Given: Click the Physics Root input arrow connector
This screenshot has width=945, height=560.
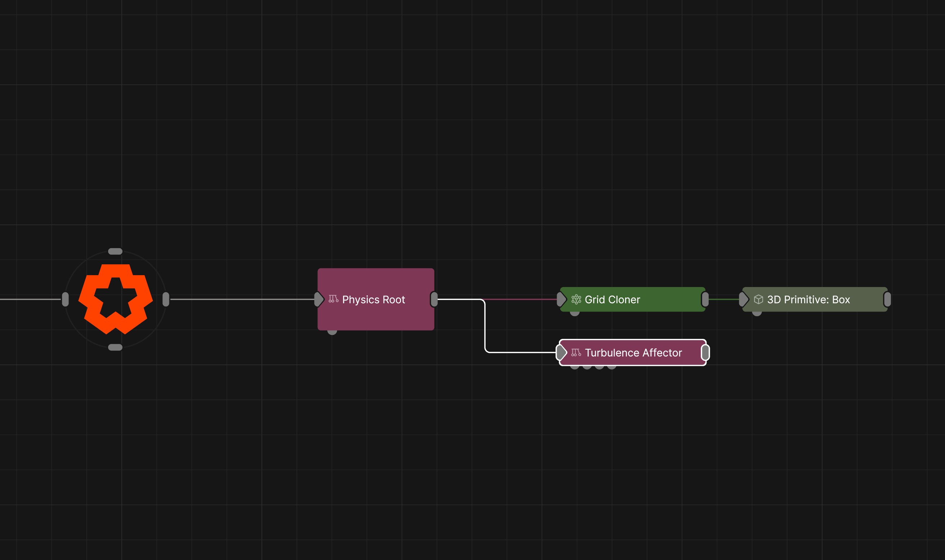Looking at the screenshot, I should click(x=319, y=299).
